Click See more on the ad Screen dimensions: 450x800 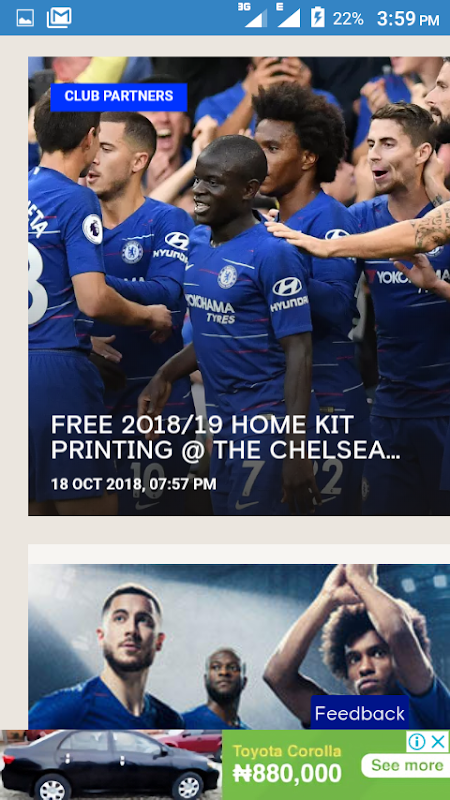407,765
